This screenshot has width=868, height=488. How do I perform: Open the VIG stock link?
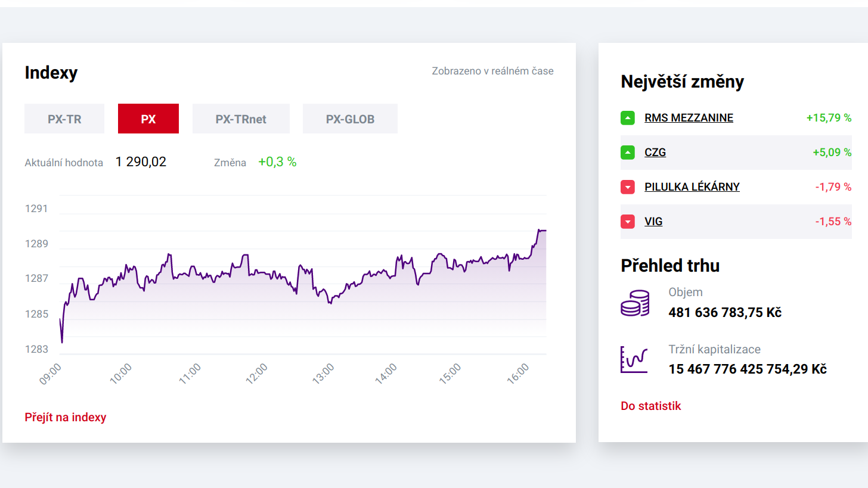[x=653, y=222]
